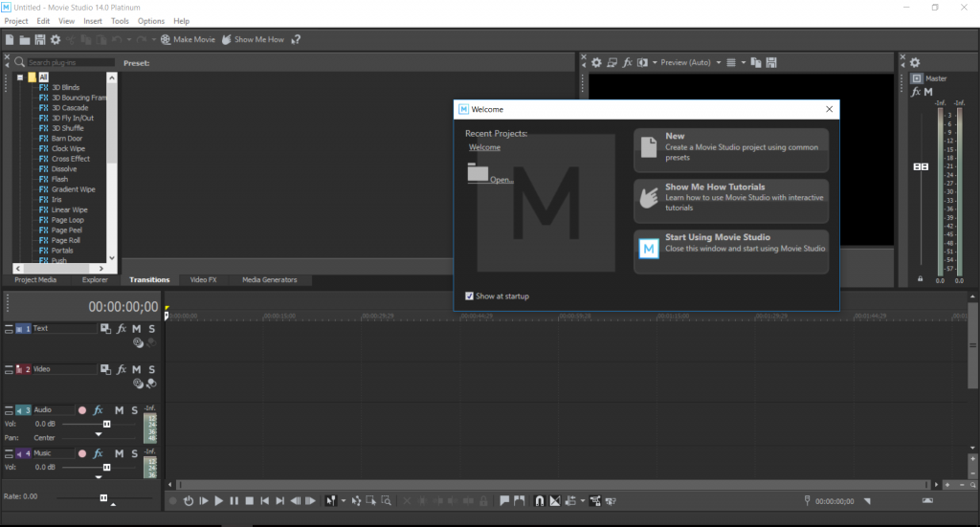Click the Play button in transport bar

click(219, 501)
